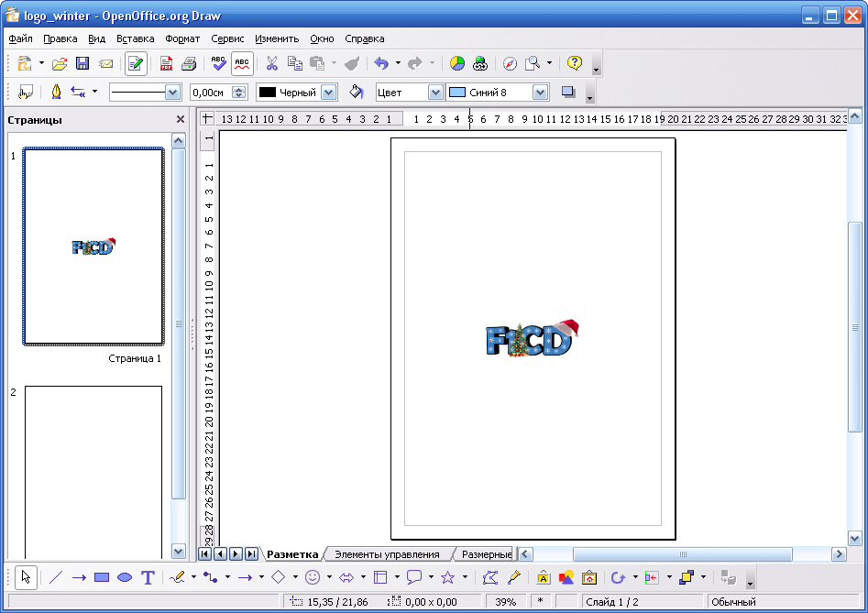Open OpenOffice Help question mark icon
Screen dimensions: 868x613
point(575,63)
